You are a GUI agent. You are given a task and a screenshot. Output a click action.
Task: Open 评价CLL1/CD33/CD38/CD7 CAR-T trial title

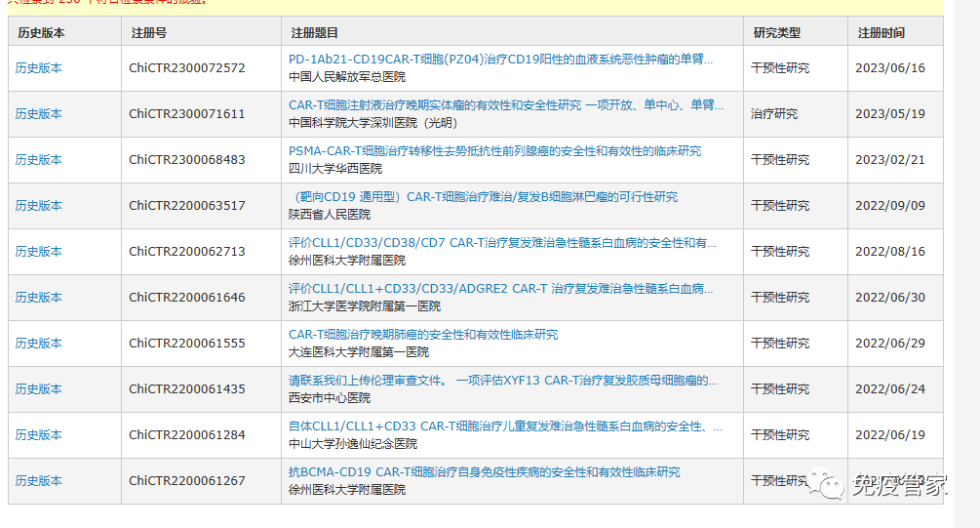tap(502, 243)
